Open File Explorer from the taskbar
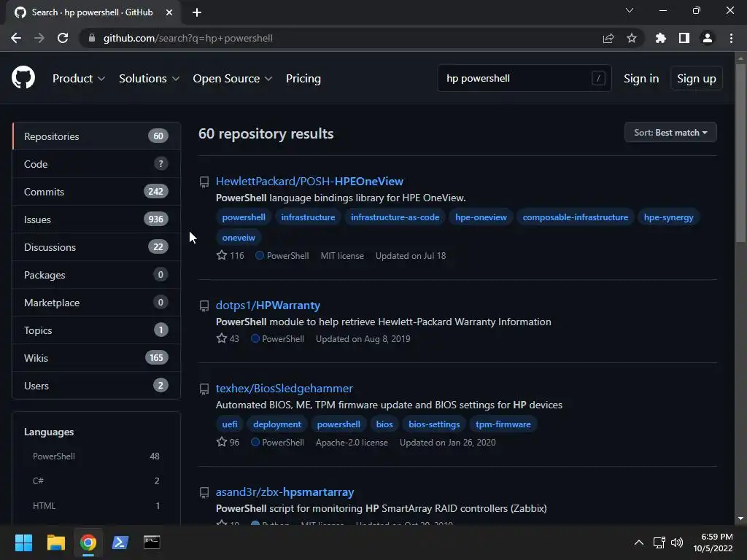The height and width of the screenshot is (560, 747). click(x=55, y=542)
